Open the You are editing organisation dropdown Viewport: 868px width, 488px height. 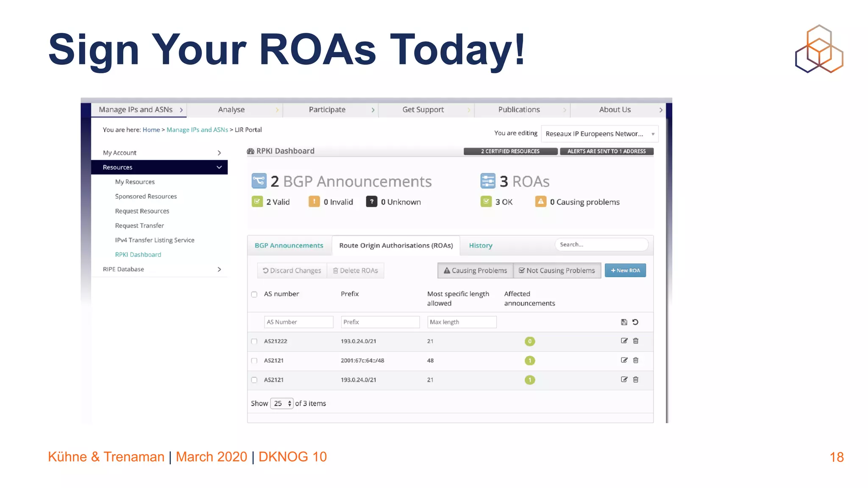[600, 134]
